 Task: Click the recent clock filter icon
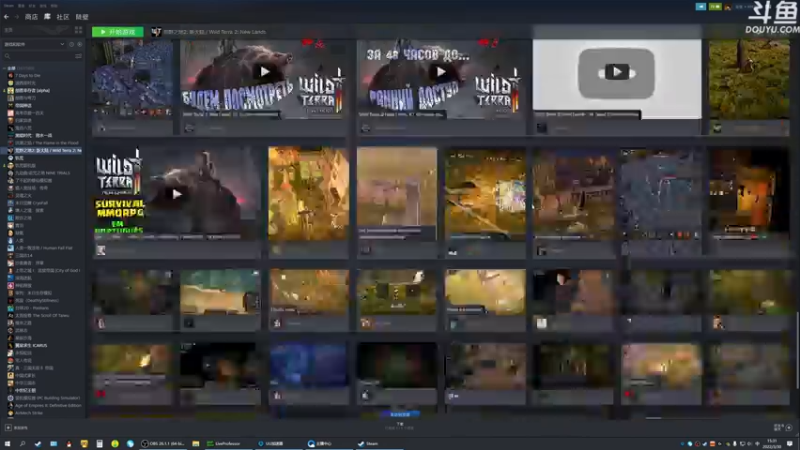point(71,44)
